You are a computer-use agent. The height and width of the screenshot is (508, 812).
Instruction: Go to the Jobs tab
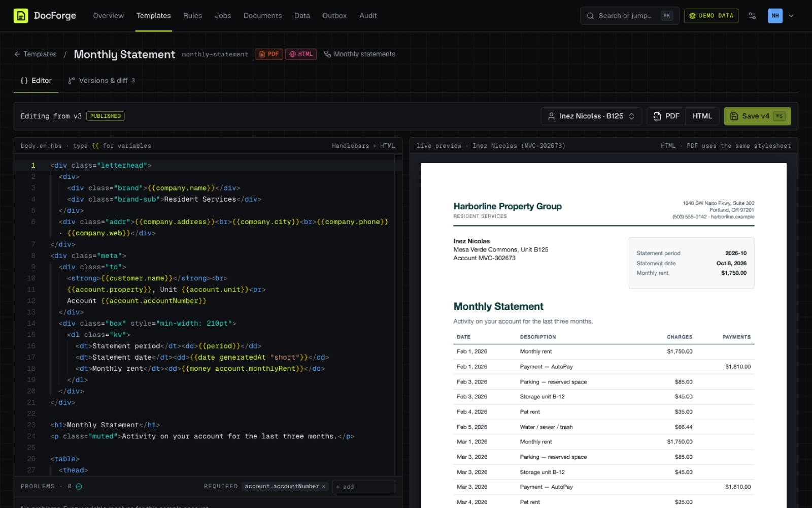223,16
